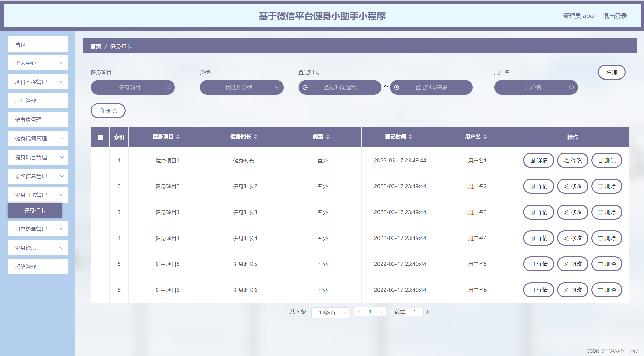Viewport: 644px width, 356px height.
Task: Click search icon in 健身项目 filter field
Action: pos(168,87)
